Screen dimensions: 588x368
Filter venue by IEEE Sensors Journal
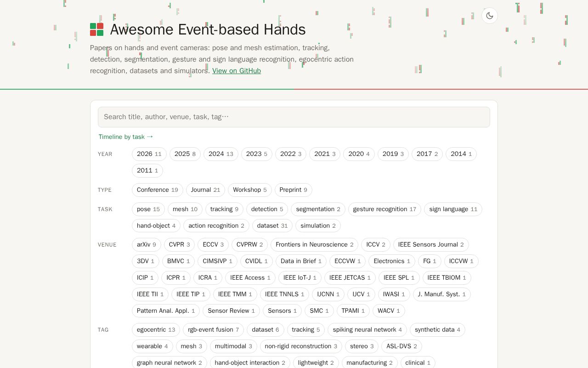point(431,245)
